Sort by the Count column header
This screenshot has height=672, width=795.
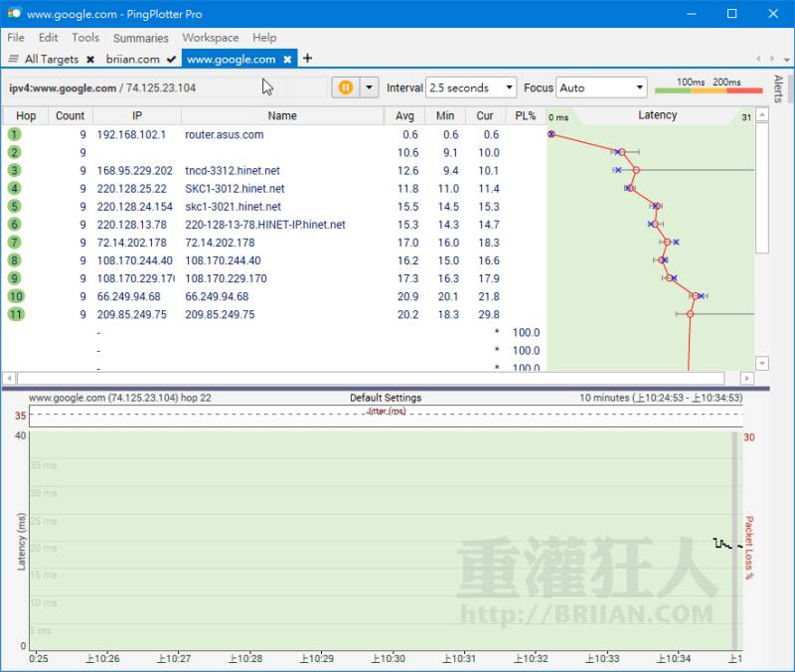tap(70, 115)
